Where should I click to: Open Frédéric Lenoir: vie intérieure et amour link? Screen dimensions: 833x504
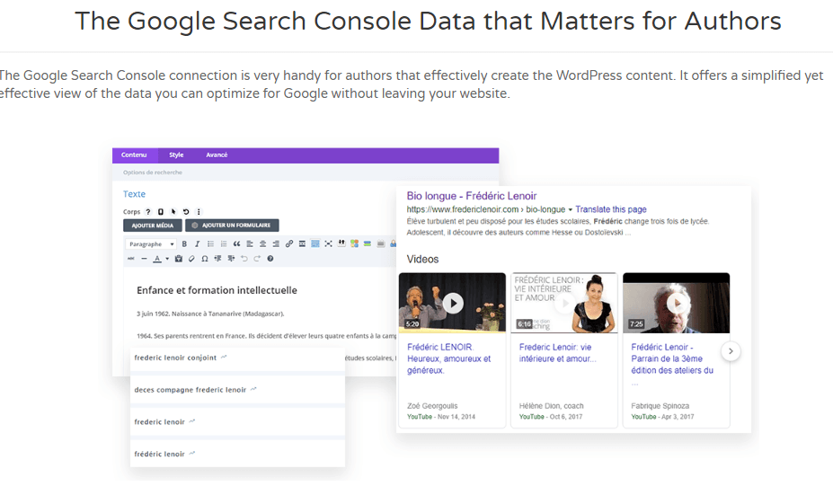(x=557, y=353)
